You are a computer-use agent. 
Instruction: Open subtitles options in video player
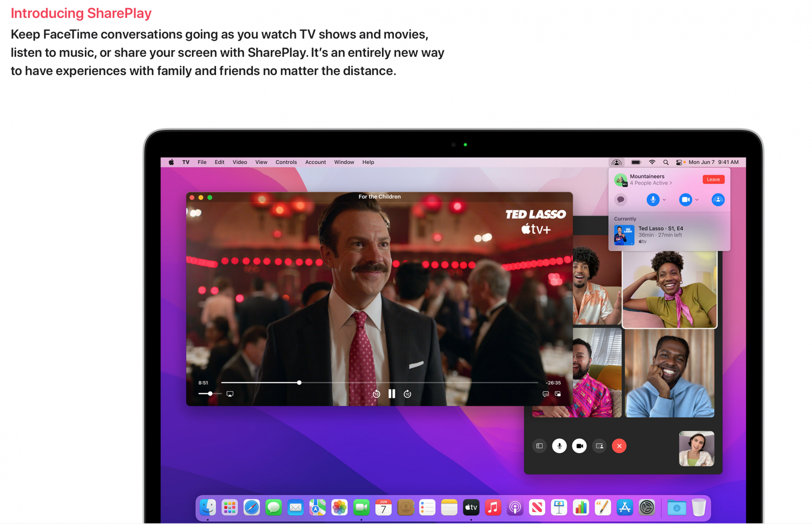pos(546,394)
